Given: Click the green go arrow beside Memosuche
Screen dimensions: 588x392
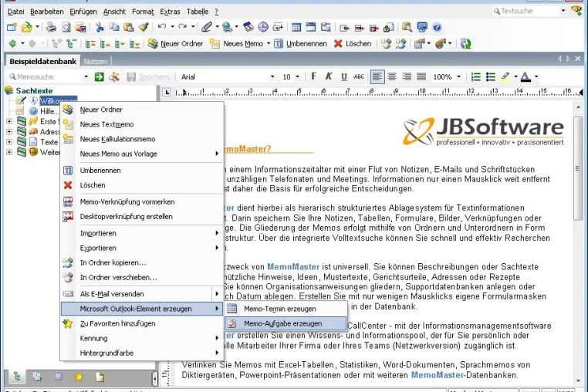Looking at the screenshot, I should (99, 77).
